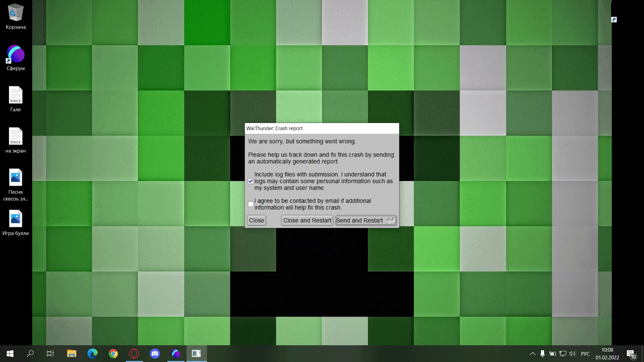This screenshot has height=362, width=644.
Task: Click the File Explorer icon in taskbar
Action: [72, 353]
